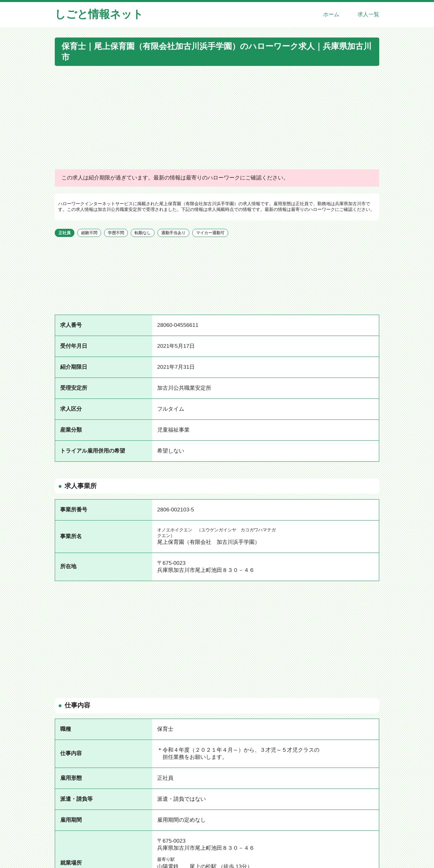This screenshot has height=868, width=434.
Task: Select the 学歴不問 tag
Action: (116, 233)
